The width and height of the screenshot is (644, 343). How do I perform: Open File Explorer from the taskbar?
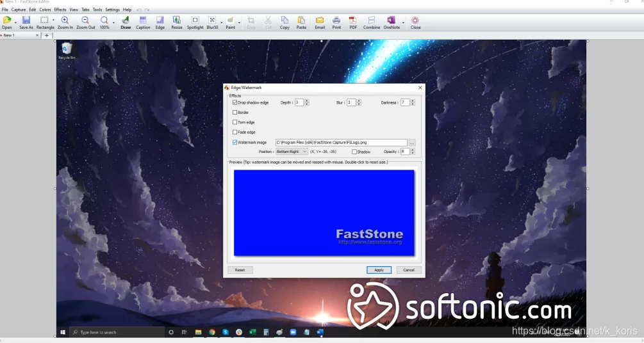(x=199, y=332)
